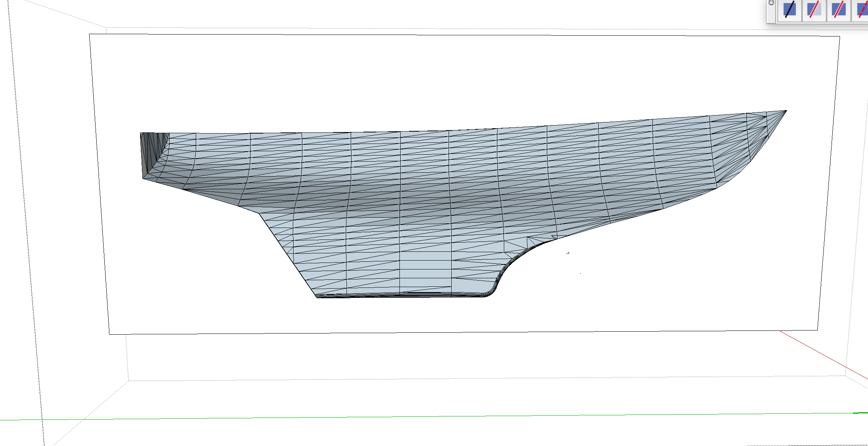Screen dimensions: 868x446
Task: Click solid red diagonal line on blue icon
Action: pyautogui.click(x=839, y=10)
